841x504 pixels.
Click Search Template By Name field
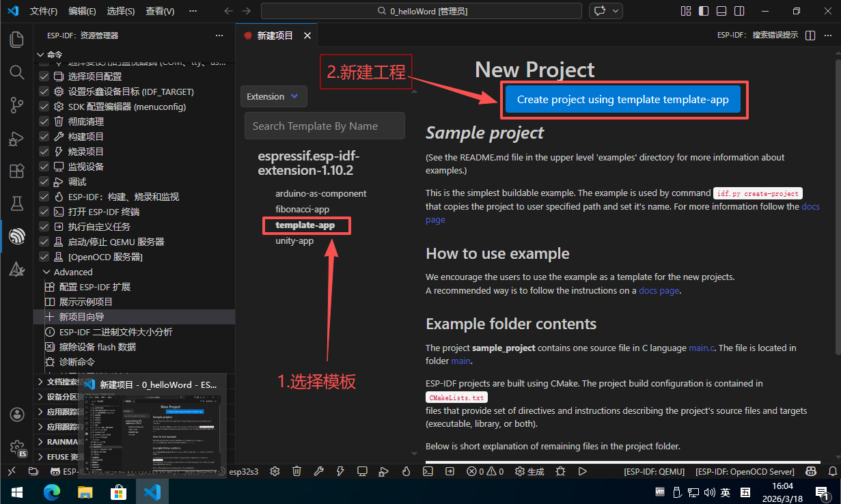tap(325, 126)
